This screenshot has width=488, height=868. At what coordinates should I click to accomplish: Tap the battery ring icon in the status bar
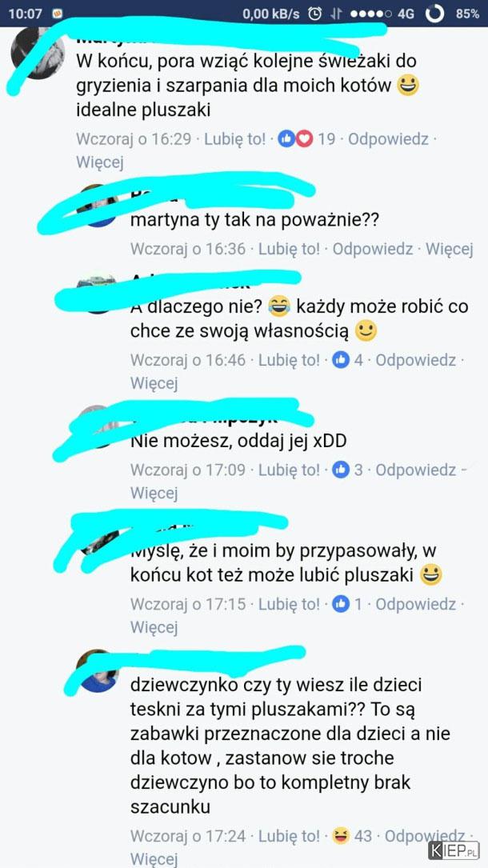[x=435, y=14]
